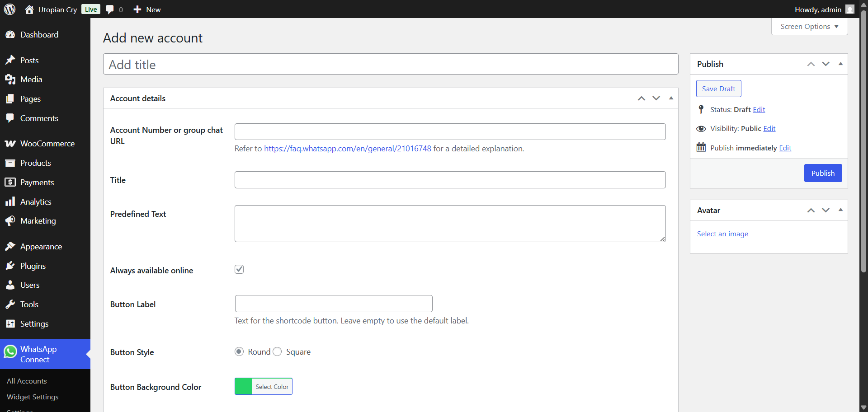This screenshot has width=868, height=412.
Task: Open the Select an image avatar link
Action: coord(722,234)
